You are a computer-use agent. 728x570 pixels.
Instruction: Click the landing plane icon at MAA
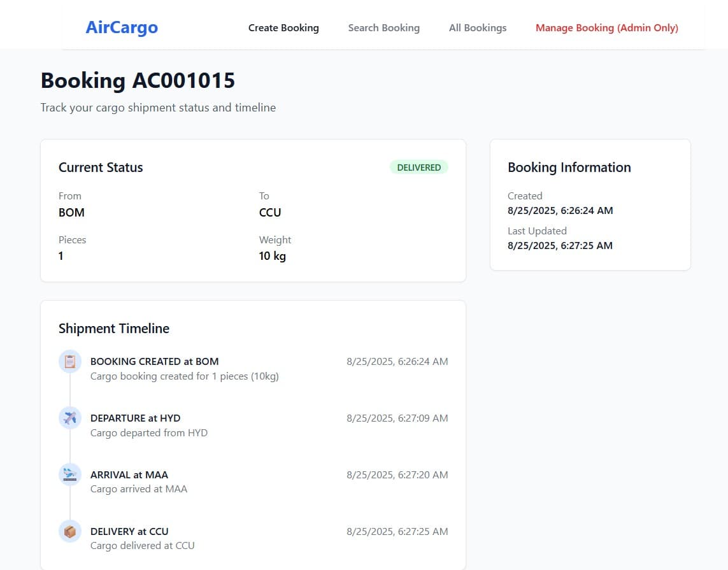pyautogui.click(x=70, y=474)
